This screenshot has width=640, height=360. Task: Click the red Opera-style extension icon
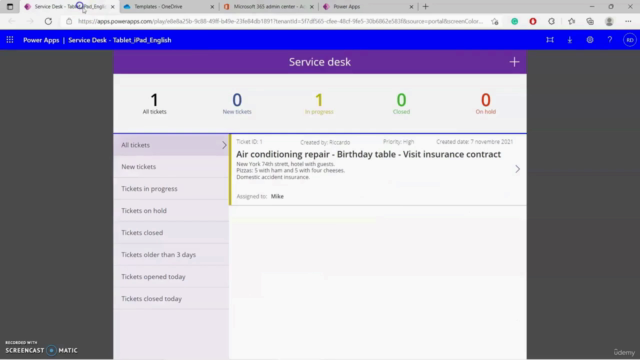pyautogui.click(x=533, y=21)
